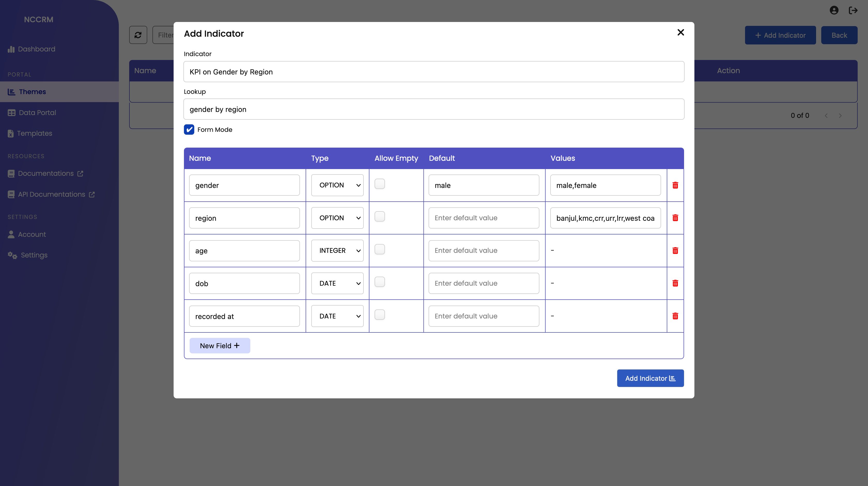Toggle Allow Empty for recorded at
This screenshot has height=486, width=868.
click(x=380, y=315)
